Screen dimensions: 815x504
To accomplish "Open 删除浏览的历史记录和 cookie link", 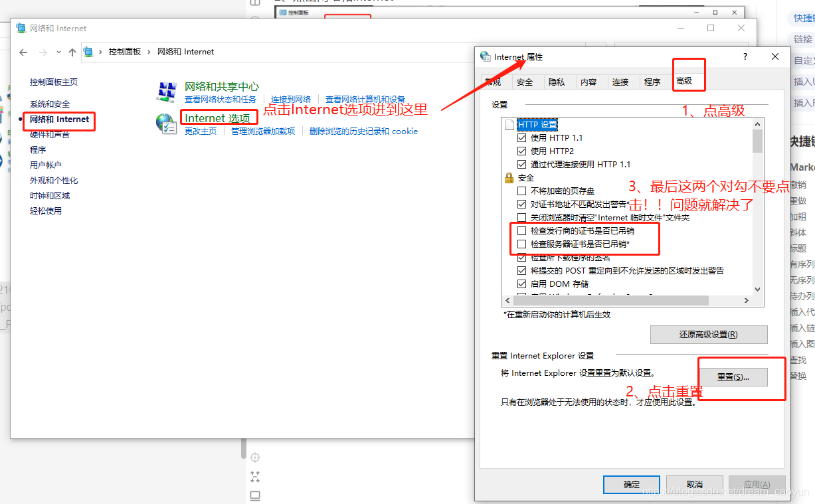I will [x=363, y=131].
